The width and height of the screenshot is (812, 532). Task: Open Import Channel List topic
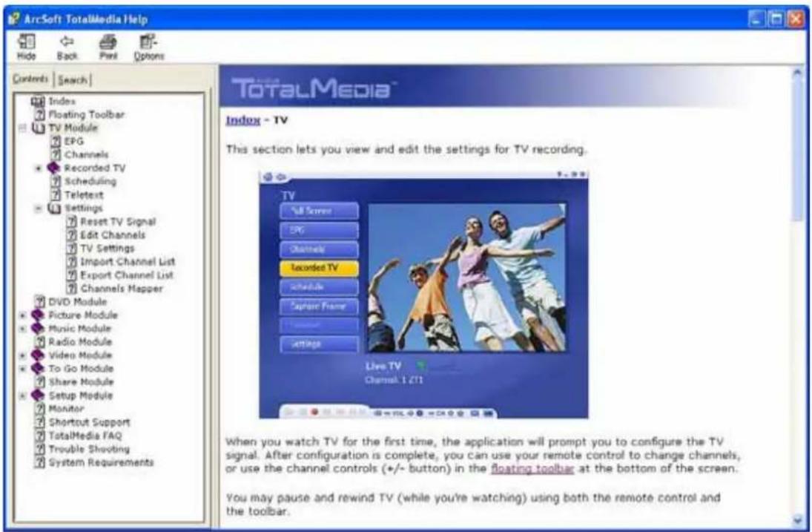128,262
